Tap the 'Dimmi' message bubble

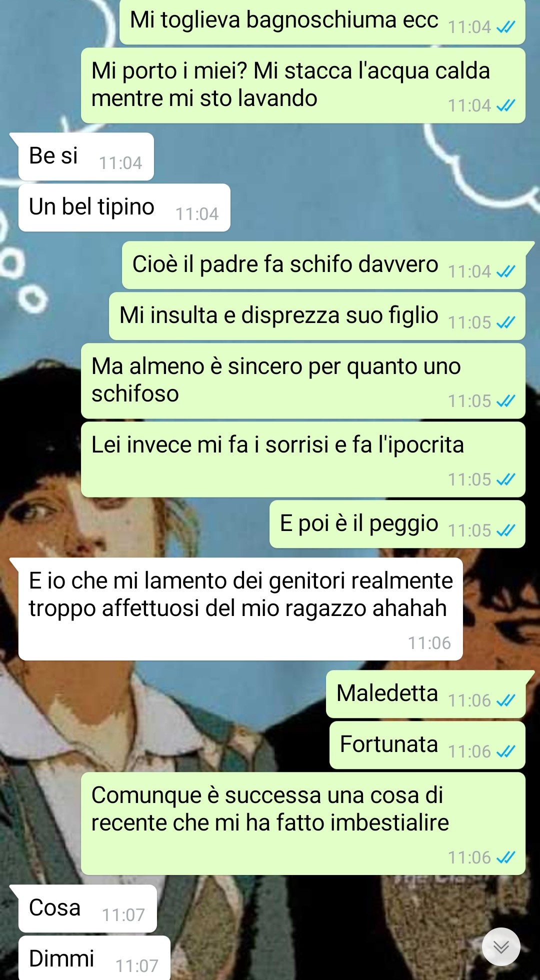point(94,958)
